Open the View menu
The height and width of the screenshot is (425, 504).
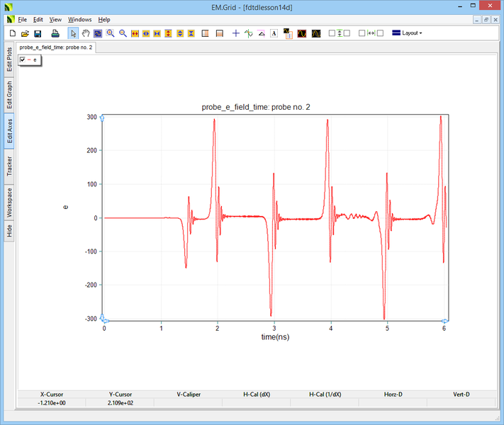(x=55, y=20)
